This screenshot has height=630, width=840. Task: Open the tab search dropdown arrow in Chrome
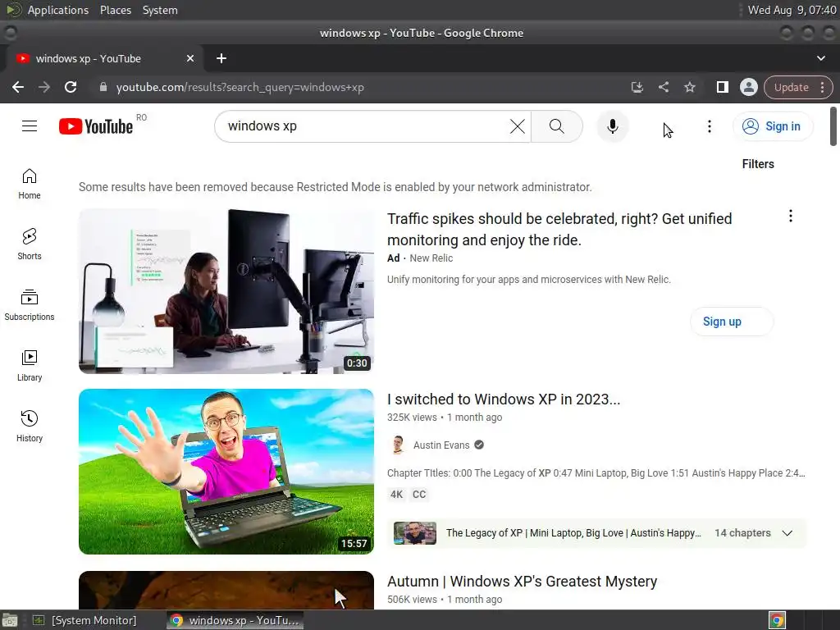(820, 58)
